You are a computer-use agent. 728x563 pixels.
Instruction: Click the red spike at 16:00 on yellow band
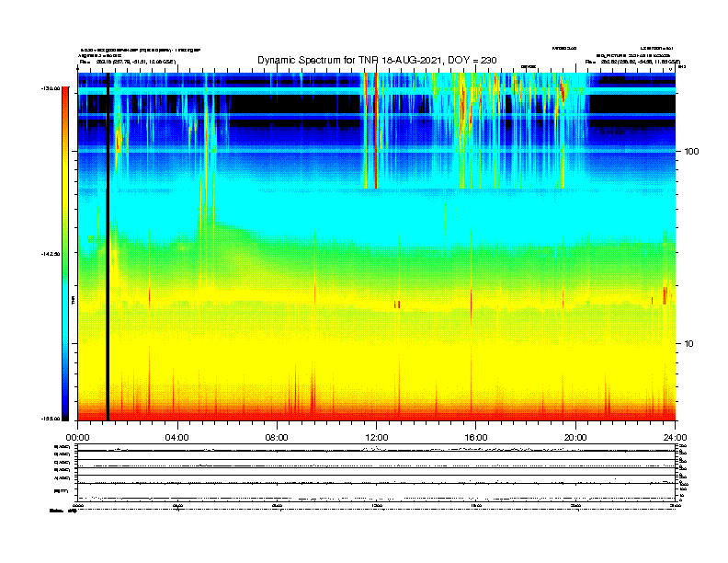471,306
